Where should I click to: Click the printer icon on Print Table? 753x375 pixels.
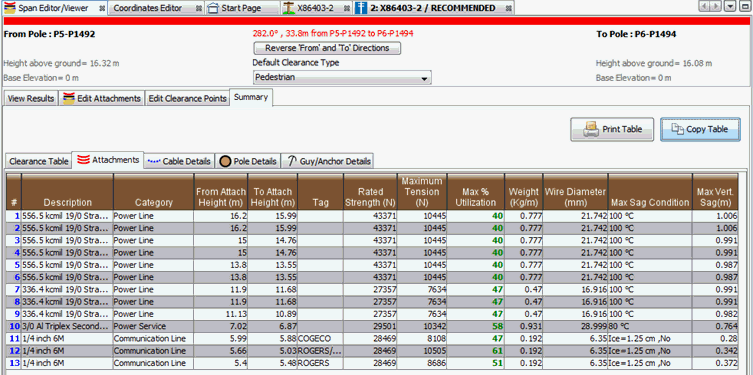pos(591,129)
